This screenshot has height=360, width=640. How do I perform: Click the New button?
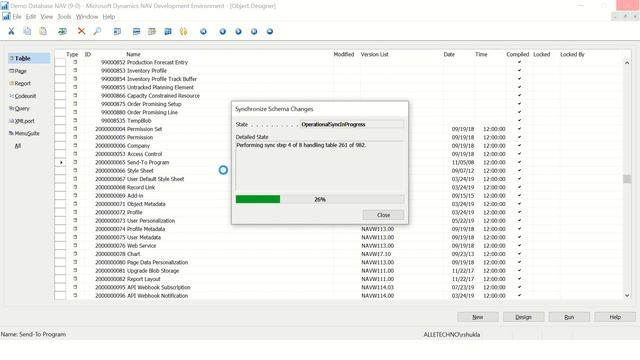[478, 317]
